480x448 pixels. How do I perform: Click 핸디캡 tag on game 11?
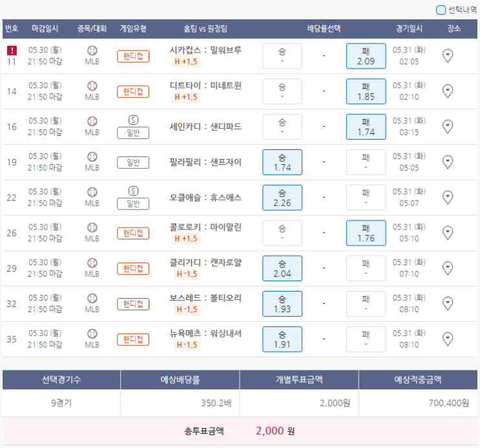(133, 56)
